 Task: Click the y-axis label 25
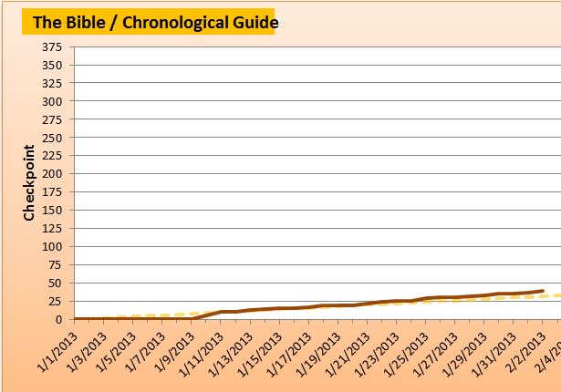pyautogui.click(x=55, y=302)
